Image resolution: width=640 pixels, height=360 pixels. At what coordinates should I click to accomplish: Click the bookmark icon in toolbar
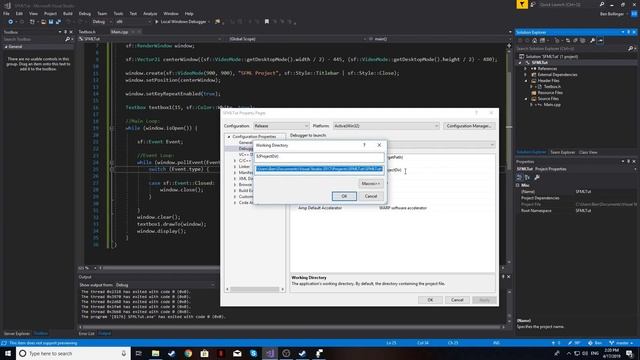tap(267, 22)
